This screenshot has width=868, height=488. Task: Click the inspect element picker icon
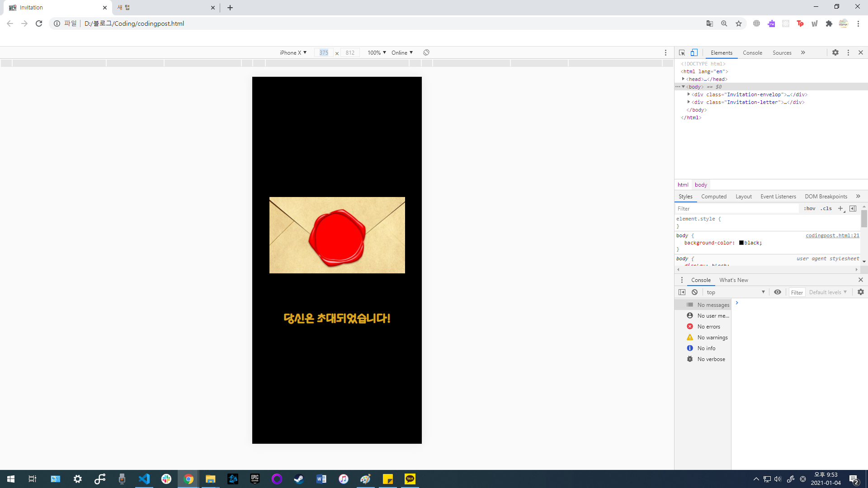point(682,52)
